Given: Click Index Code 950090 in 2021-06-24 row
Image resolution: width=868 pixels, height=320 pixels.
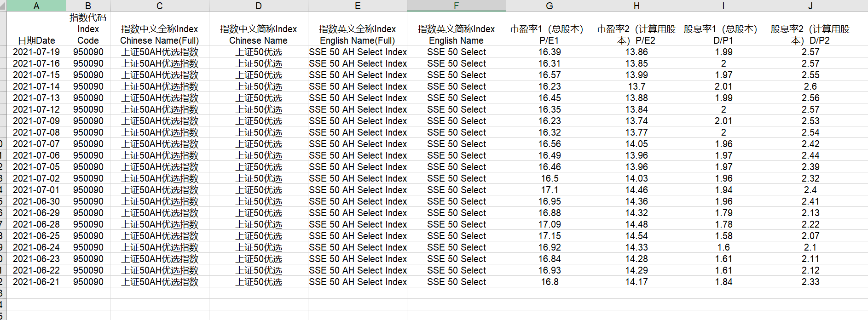Looking at the screenshot, I should pos(88,247).
